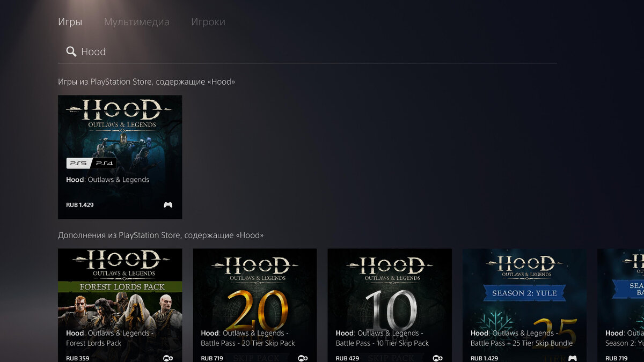This screenshot has width=644, height=362.
Task: Click the Battle Pass - 20 Tier Skip Pack title
Action: 248,338
